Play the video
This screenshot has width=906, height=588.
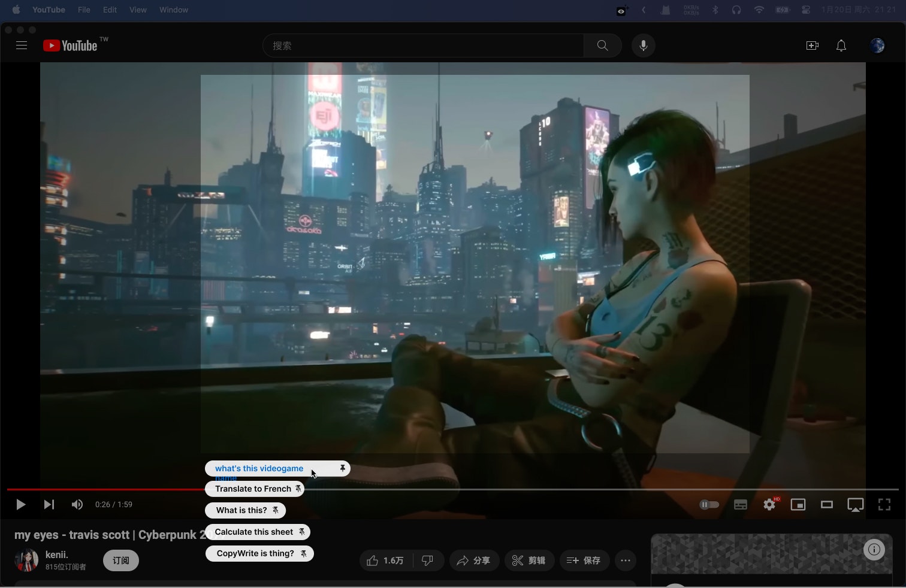coord(20,504)
